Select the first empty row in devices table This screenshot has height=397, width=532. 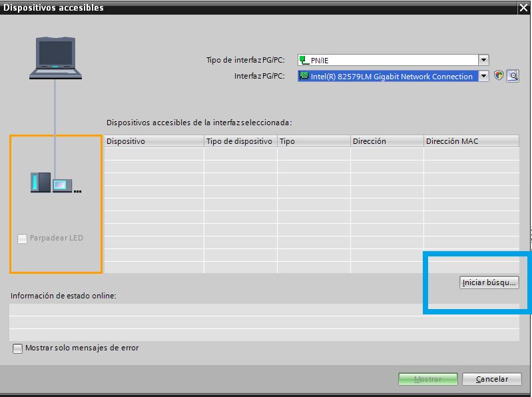(x=311, y=154)
